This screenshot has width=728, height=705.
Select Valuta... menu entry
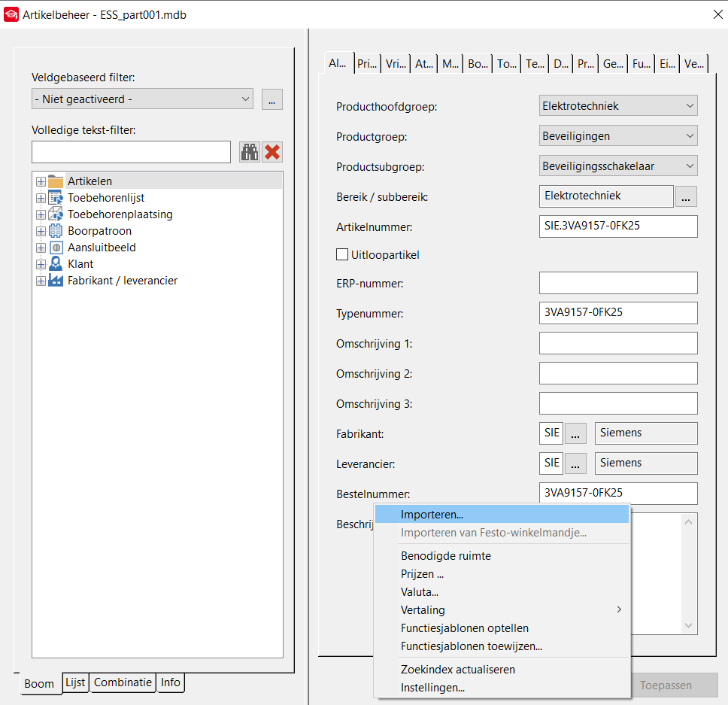(x=502, y=592)
